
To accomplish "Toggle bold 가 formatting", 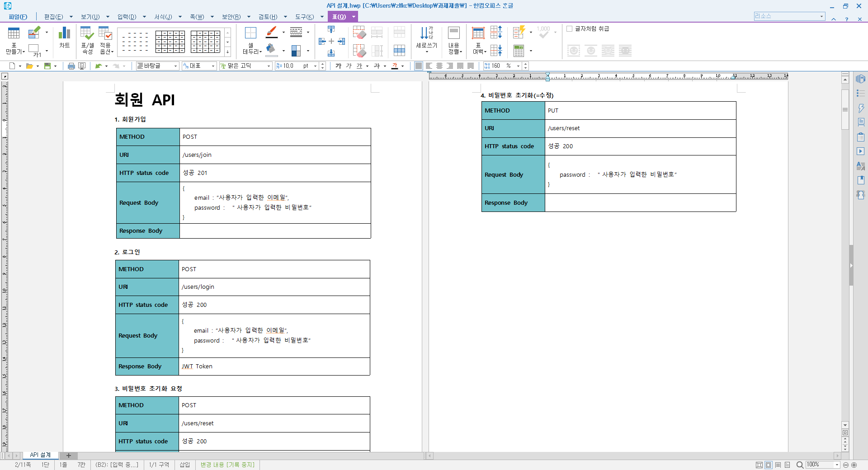I will (339, 66).
